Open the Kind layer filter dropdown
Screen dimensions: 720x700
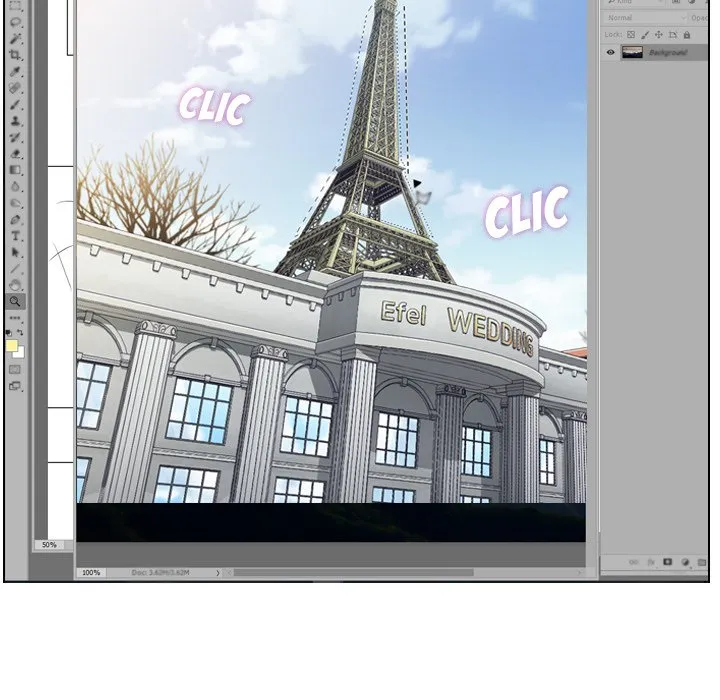645,3
